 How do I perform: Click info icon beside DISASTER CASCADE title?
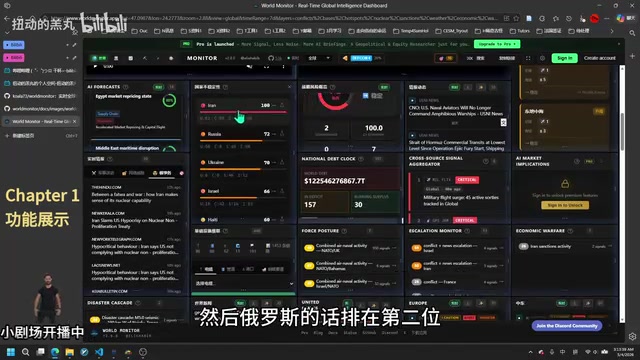pos(138,303)
